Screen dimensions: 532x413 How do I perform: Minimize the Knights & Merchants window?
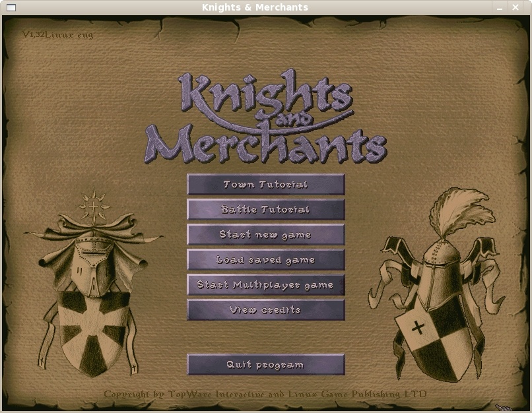point(500,7)
